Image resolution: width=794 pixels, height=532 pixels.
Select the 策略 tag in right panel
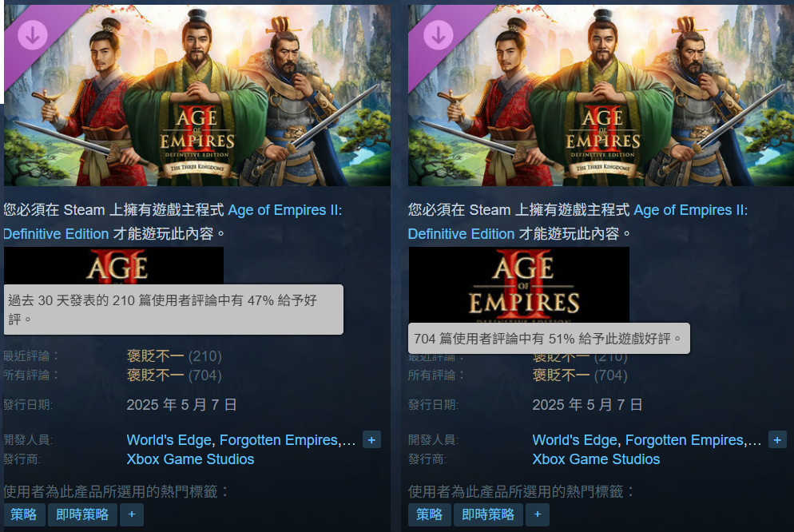click(x=430, y=514)
